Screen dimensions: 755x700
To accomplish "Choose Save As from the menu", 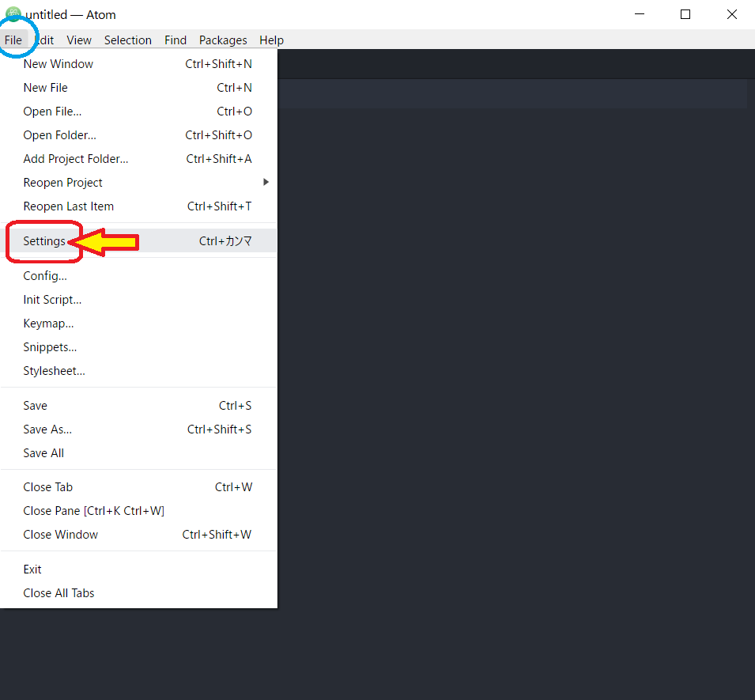I will click(x=47, y=429).
